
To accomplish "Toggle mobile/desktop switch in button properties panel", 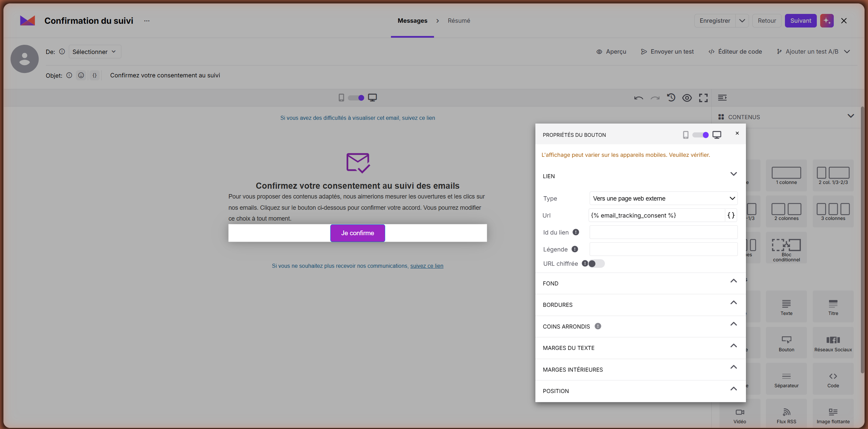I will [701, 135].
